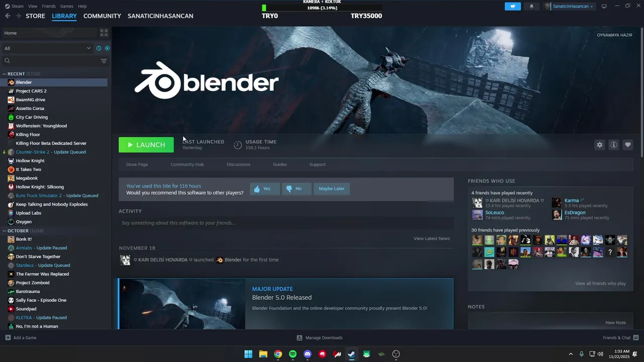
Task: Open the View menu
Action: (x=33, y=6)
